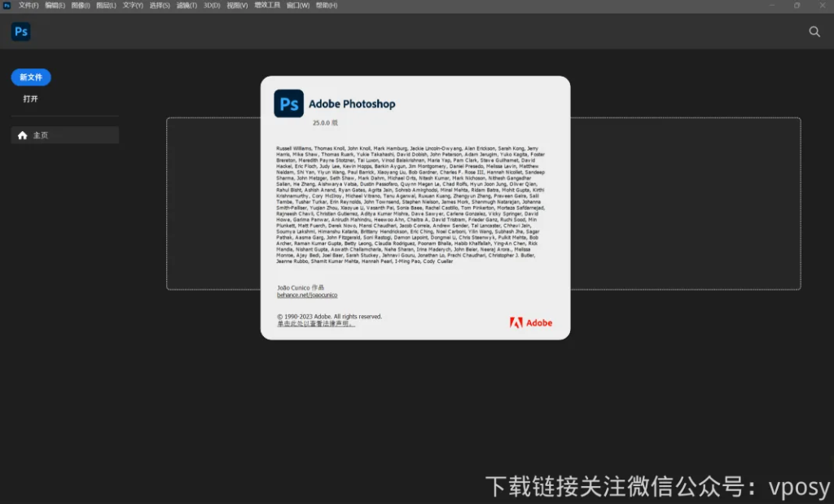The height and width of the screenshot is (504, 834).
Task: Select the 主页 sidebar tab
Action: point(65,135)
